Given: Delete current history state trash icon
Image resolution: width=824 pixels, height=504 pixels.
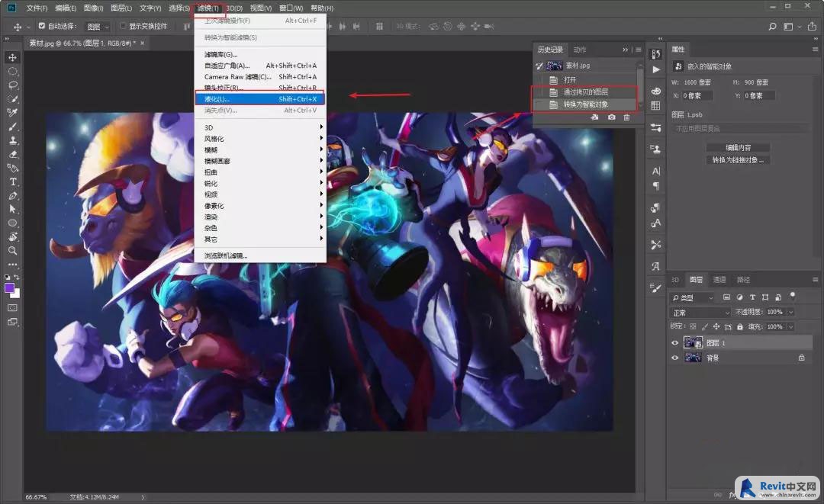Looking at the screenshot, I should (626, 117).
